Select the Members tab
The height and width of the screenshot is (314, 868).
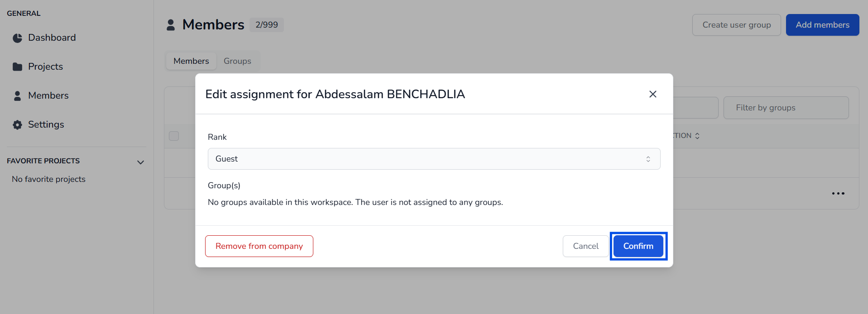click(191, 61)
